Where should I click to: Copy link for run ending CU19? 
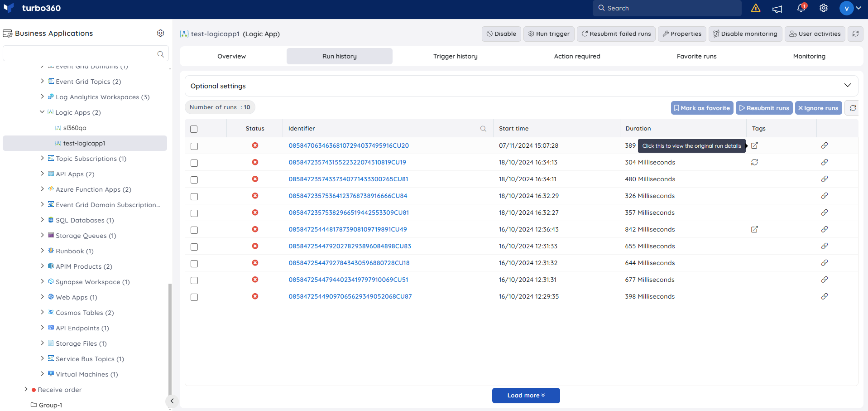(x=825, y=162)
